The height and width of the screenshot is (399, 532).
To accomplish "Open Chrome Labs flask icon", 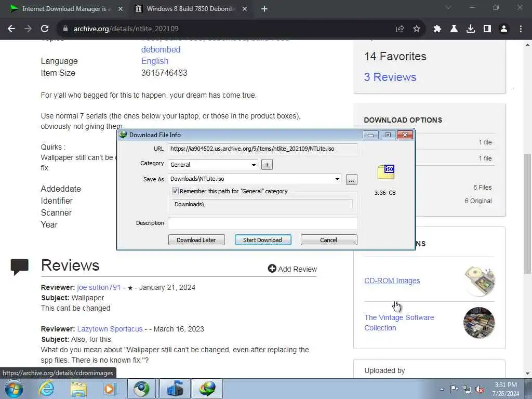I will pyautogui.click(x=454, y=29).
